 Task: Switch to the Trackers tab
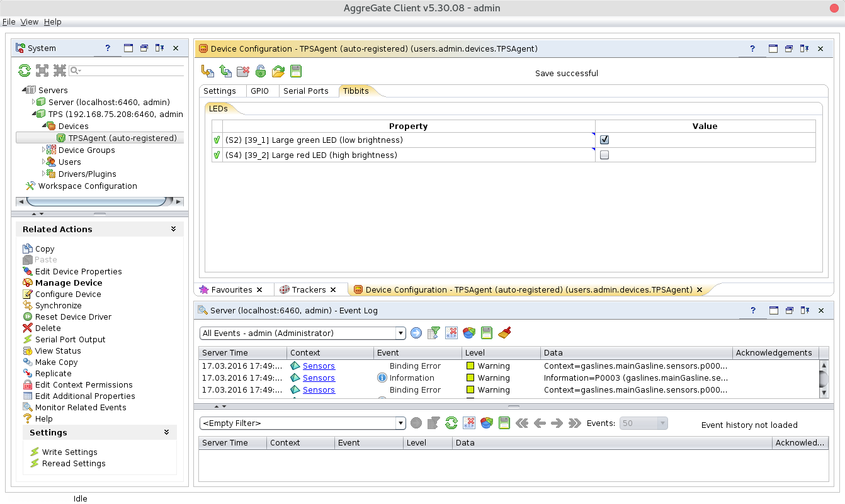[x=309, y=289]
